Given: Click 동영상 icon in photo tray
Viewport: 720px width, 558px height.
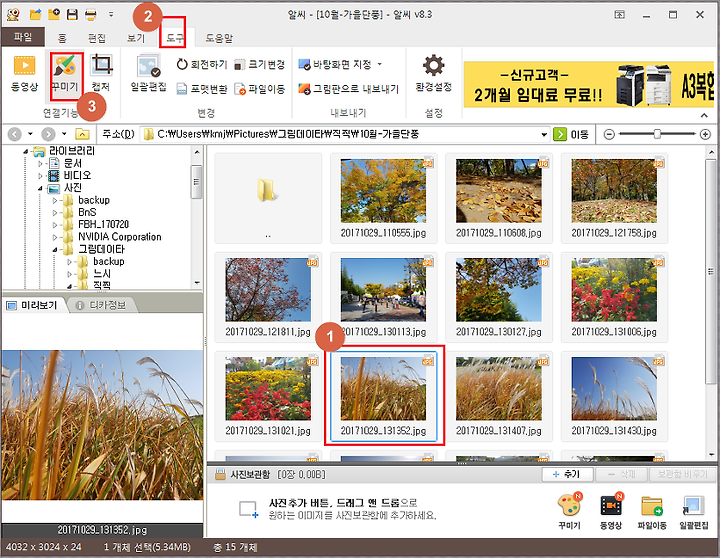Looking at the screenshot, I should click(611, 511).
